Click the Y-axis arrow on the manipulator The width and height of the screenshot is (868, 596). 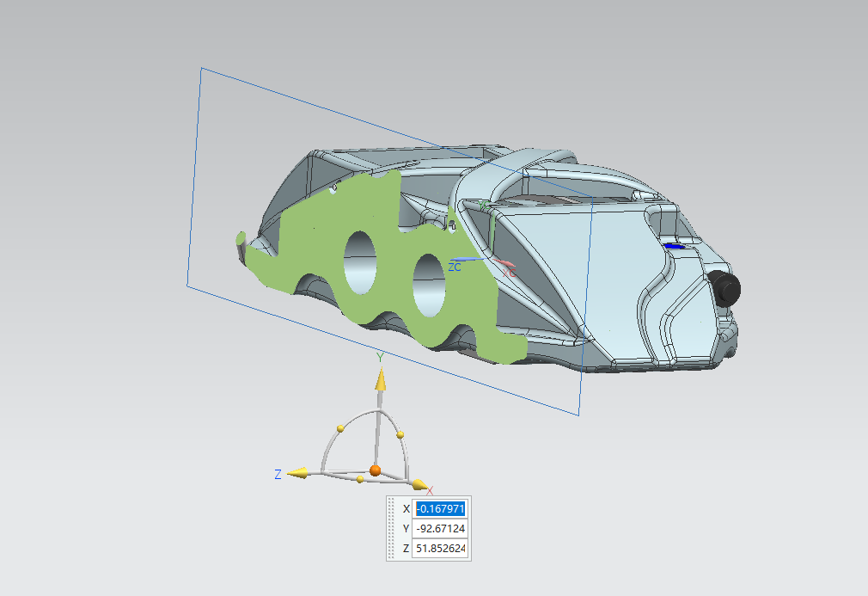pyautogui.click(x=379, y=378)
